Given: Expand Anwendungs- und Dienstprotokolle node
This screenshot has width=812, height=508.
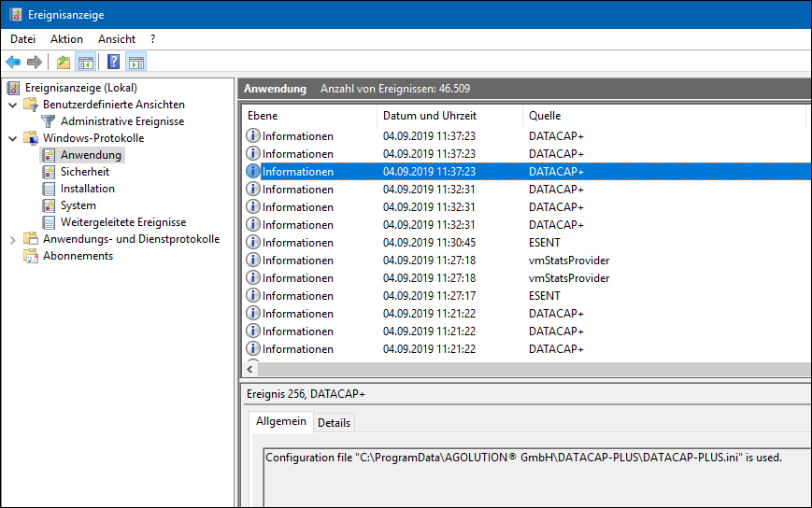Looking at the screenshot, I should (x=13, y=239).
